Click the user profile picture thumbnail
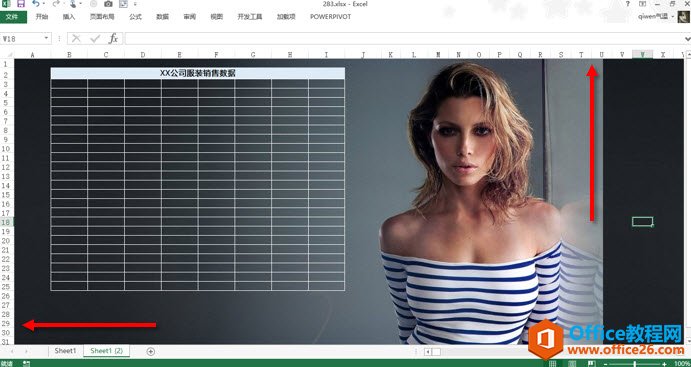The image size is (691, 367). coord(684,17)
